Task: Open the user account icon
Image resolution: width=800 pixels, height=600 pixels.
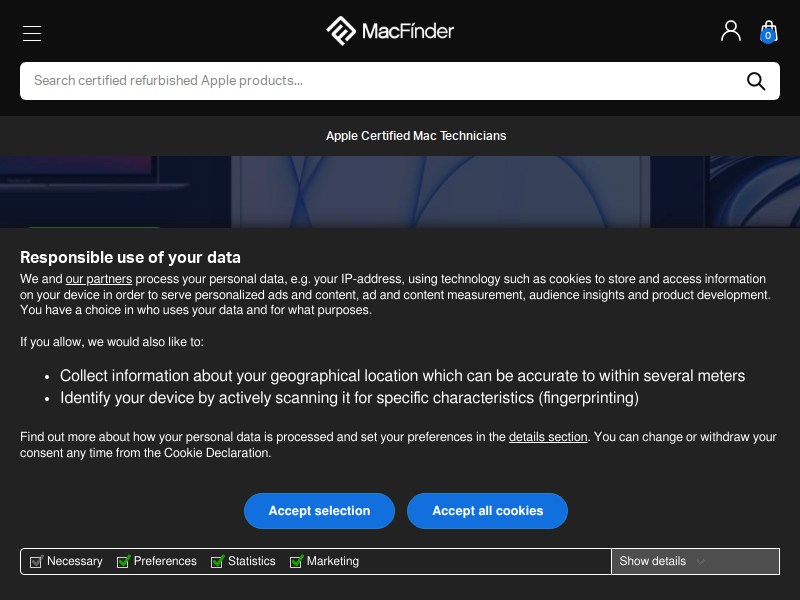Action: tap(731, 31)
